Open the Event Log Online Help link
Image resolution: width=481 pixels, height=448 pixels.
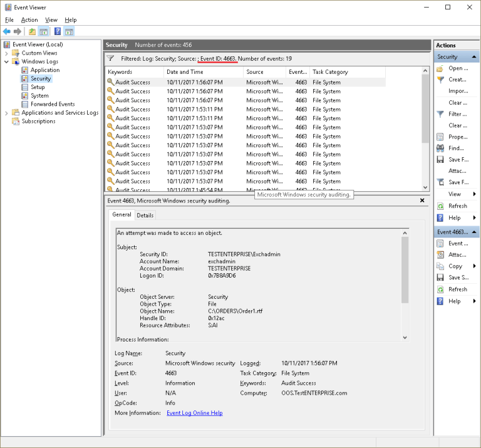tap(195, 413)
